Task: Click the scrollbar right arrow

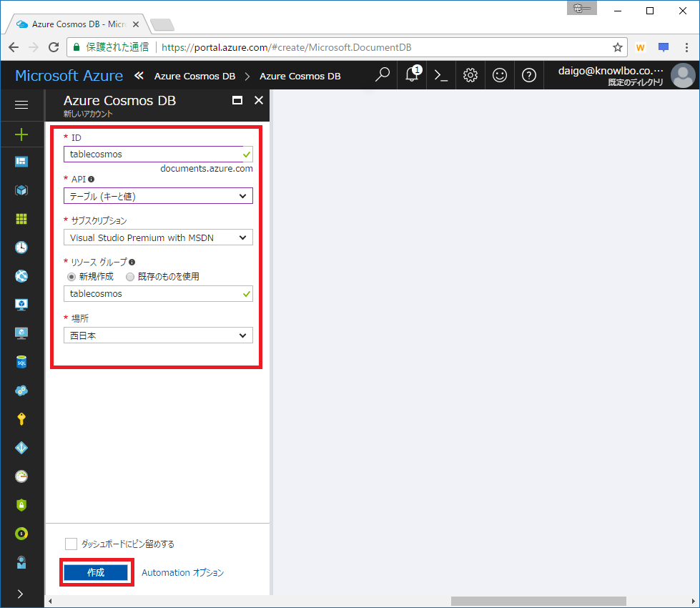Action: click(694, 601)
